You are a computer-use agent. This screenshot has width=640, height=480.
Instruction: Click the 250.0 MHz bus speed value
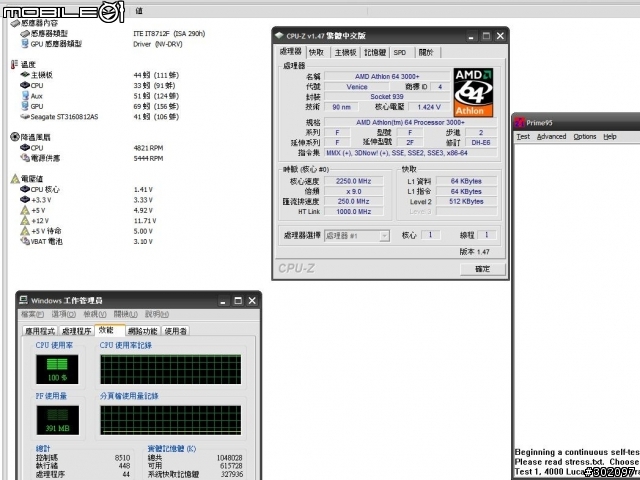[353, 201]
